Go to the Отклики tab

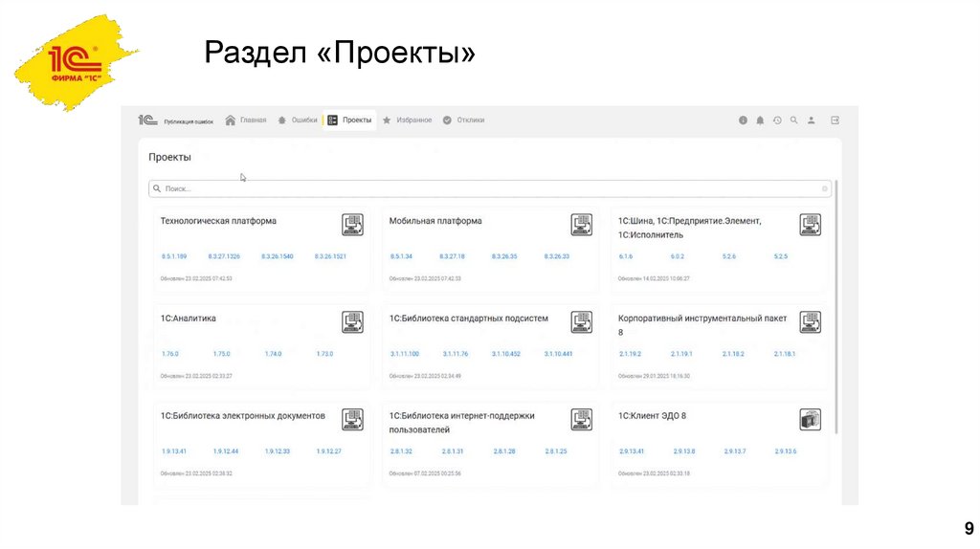coord(464,120)
